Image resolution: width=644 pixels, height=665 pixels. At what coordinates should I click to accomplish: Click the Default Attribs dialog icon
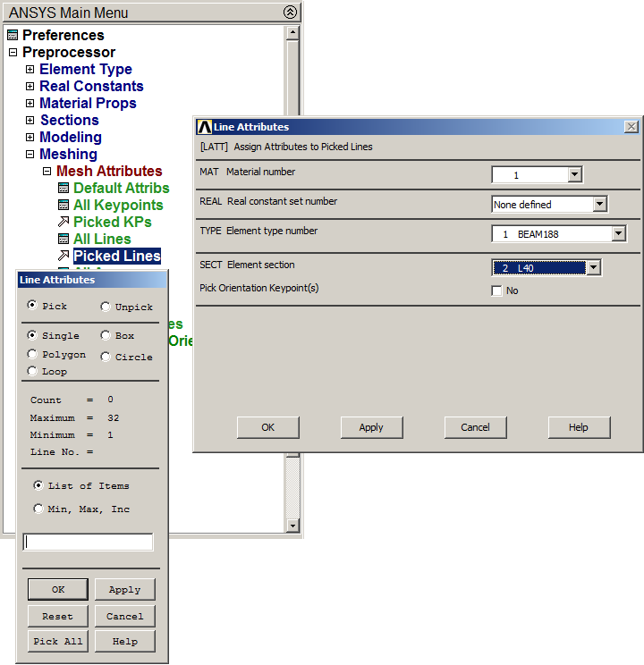tap(64, 189)
